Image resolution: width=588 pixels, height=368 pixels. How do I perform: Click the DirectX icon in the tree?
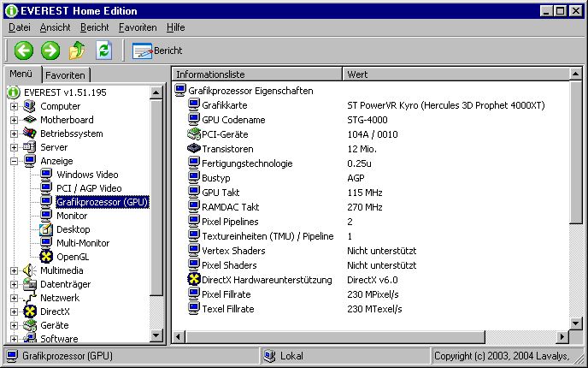coord(30,312)
